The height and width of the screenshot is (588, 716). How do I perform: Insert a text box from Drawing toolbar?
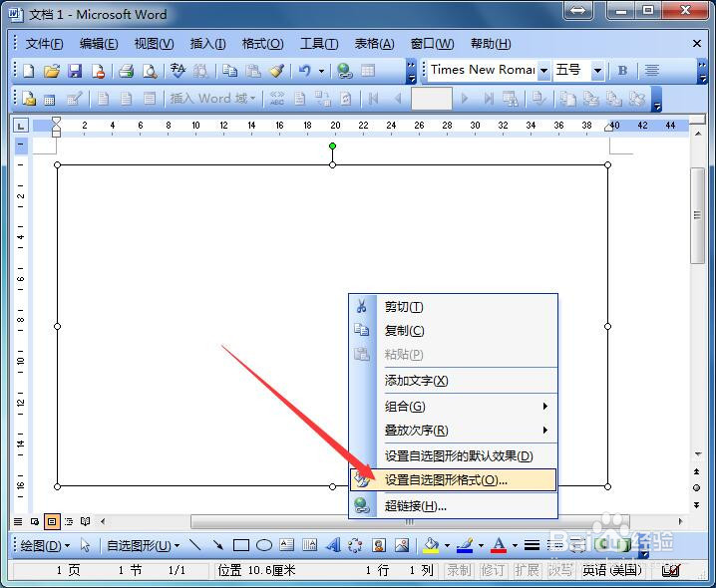click(x=287, y=544)
